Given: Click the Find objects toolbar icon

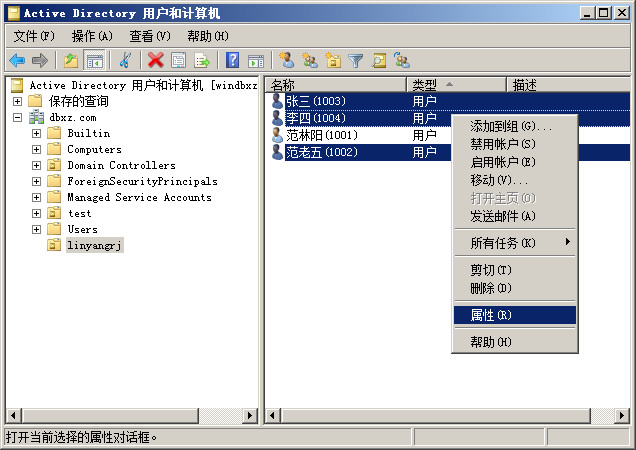Looking at the screenshot, I should coord(379,61).
